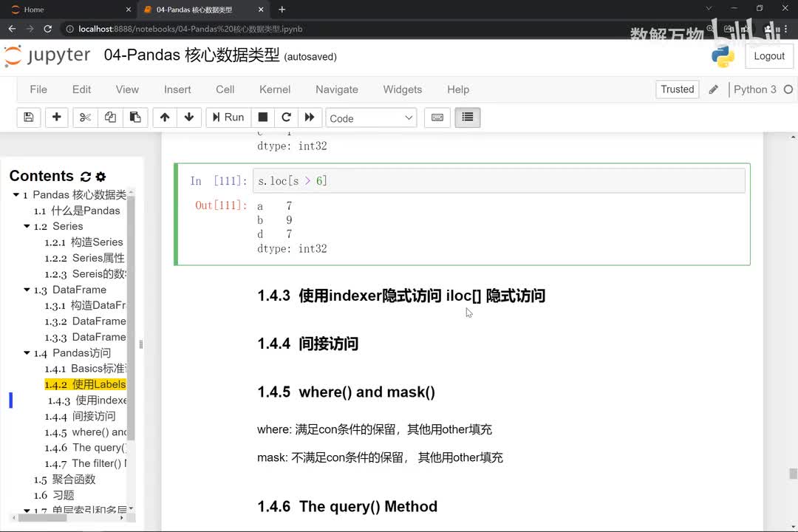Collapse the 1.2 Series section

pyautogui.click(x=27, y=226)
